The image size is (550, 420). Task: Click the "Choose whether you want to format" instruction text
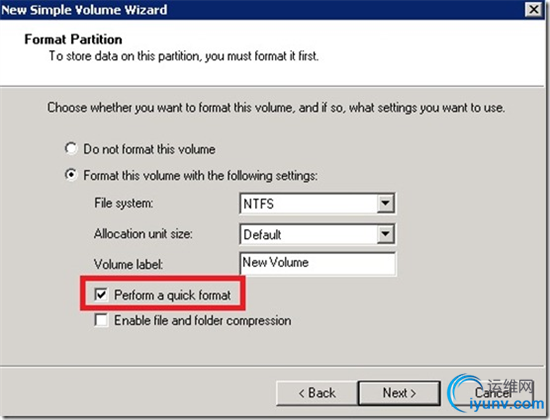click(276, 108)
